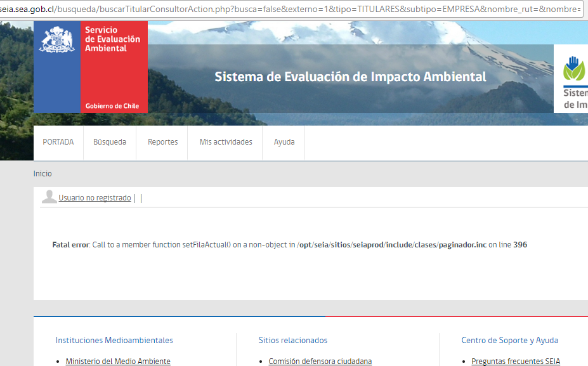Image resolution: width=588 pixels, height=366 pixels.
Task: Open Ministerio del Medio Ambiente link
Action: click(x=118, y=361)
